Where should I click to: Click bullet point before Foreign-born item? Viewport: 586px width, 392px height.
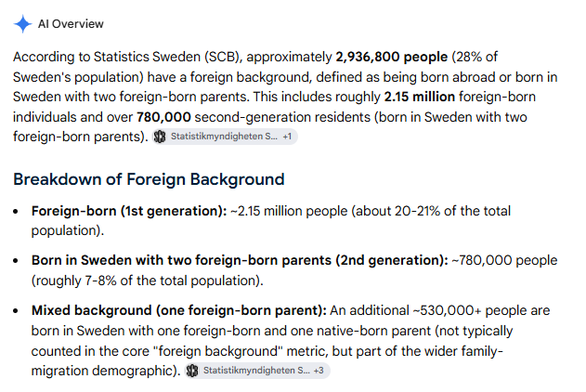tap(15, 212)
